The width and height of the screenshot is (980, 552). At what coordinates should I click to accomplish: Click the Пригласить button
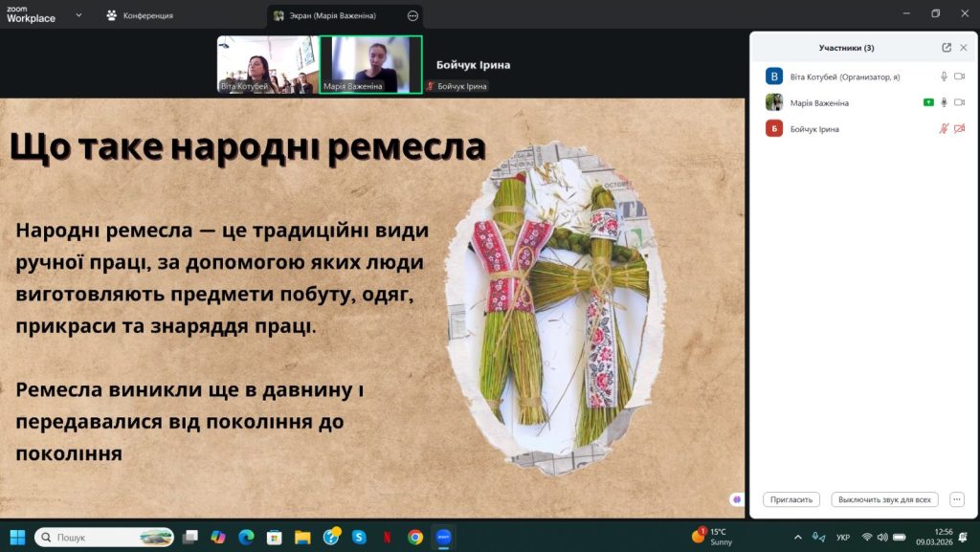pyautogui.click(x=791, y=499)
